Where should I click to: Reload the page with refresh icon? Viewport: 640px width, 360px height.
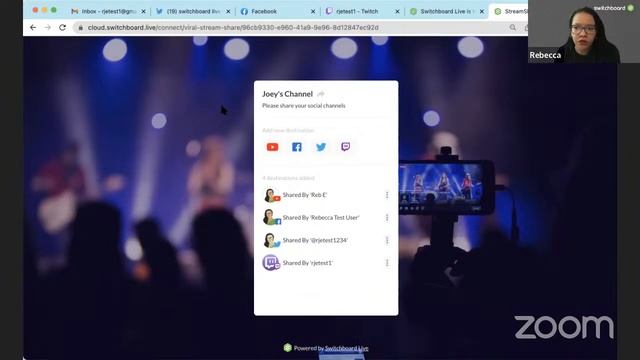click(x=62, y=27)
